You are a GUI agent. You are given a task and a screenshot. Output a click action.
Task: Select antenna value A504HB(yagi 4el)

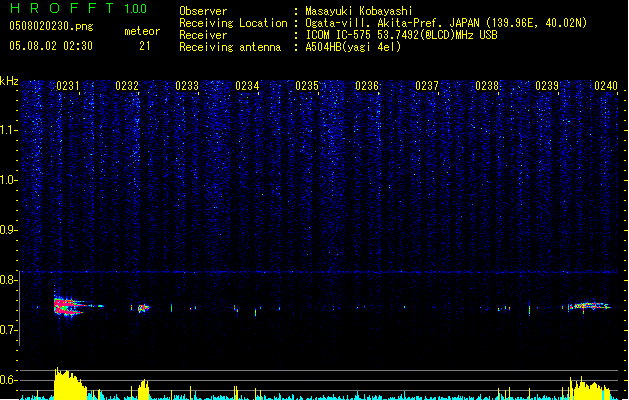coord(353,47)
